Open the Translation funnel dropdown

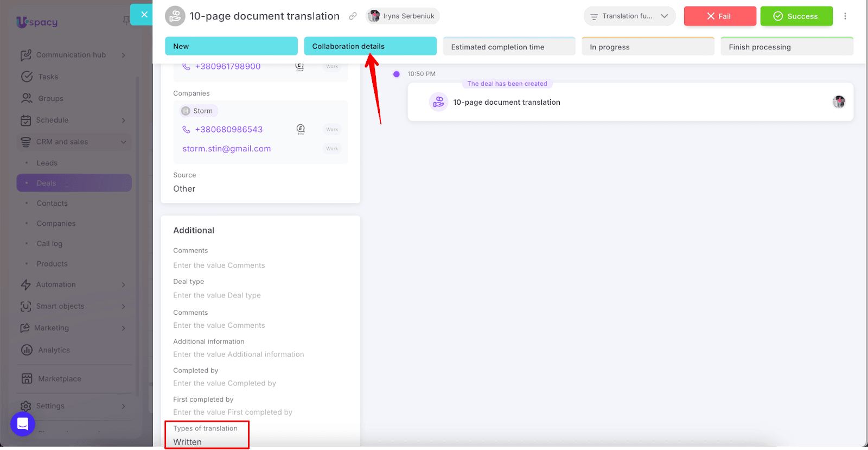pos(629,16)
